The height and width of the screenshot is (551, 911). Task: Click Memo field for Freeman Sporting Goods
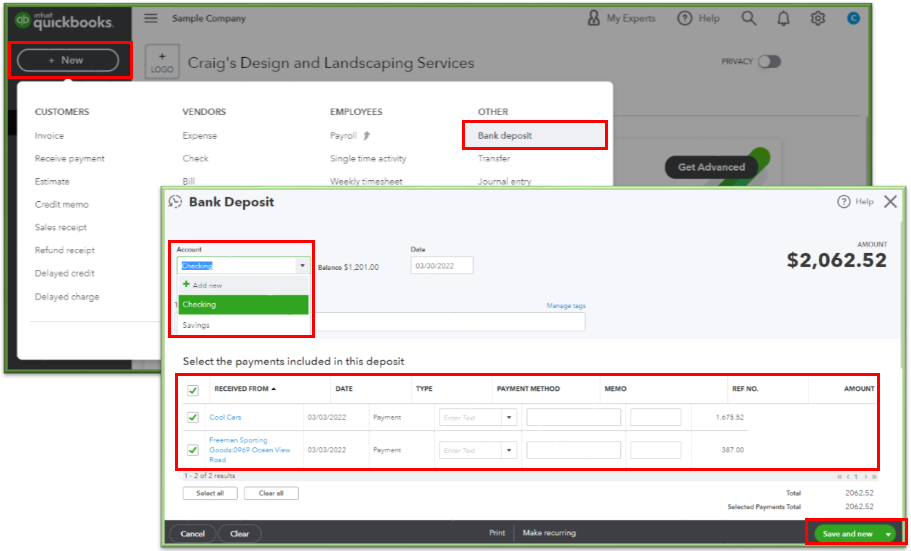[573, 450]
